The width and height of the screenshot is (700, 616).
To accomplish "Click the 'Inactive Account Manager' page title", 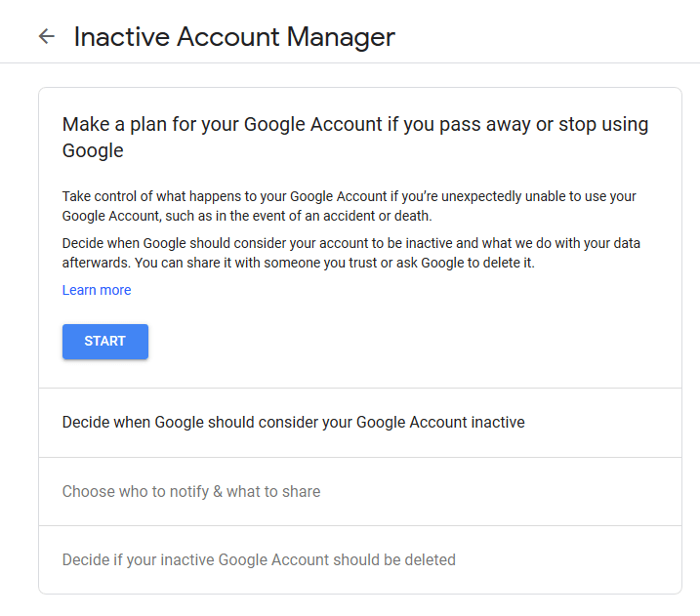I will [x=234, y=37].
